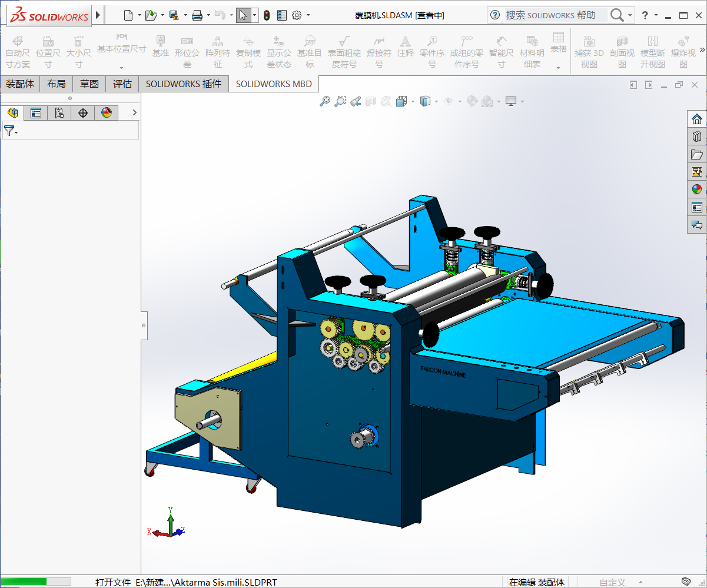Expand the Select tool dropdown arrow
Image resolution: width=707 pixels, height=588 pixels.
pyautogui.click(x=254, y=15)
